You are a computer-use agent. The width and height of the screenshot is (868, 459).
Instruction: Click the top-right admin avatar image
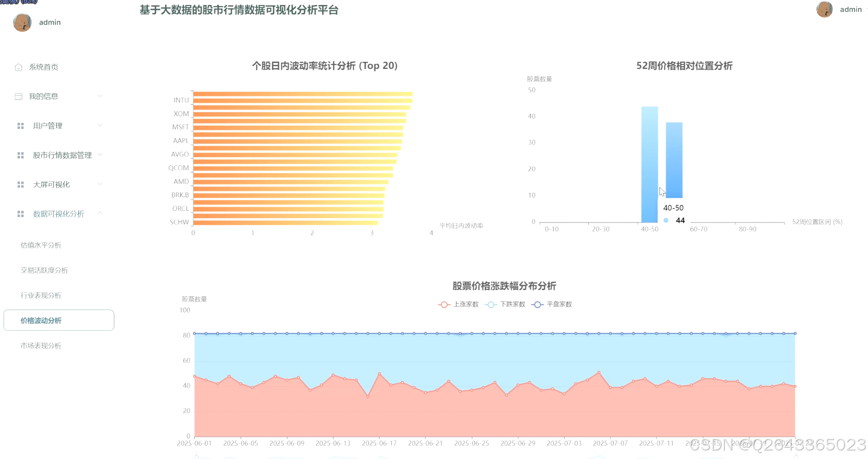click(x=824, y=9)
